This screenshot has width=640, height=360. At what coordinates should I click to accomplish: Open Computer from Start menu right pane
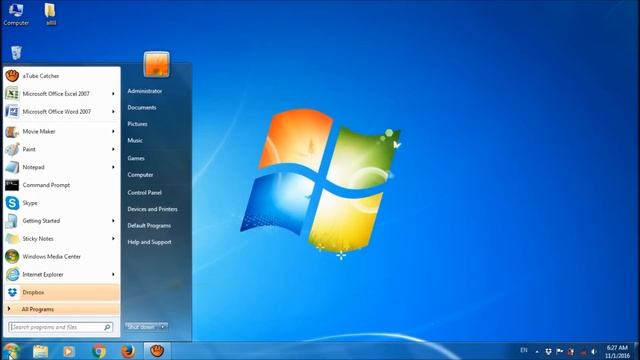(140, 175)
